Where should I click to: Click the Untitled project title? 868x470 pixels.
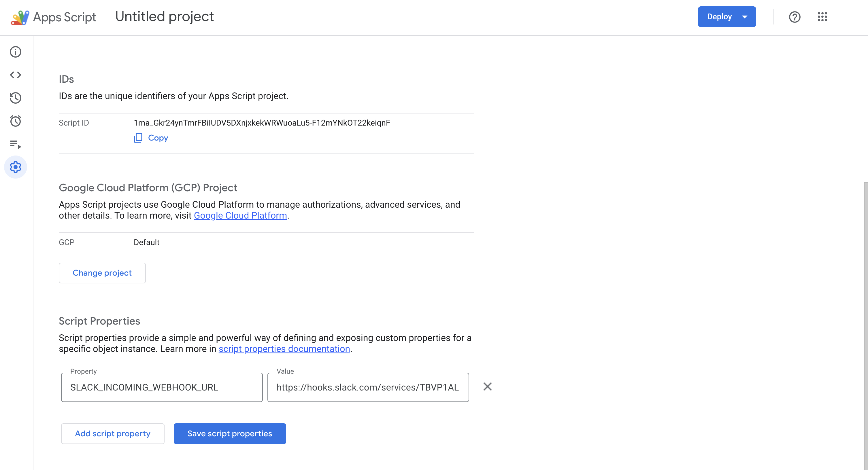click(165, 16)
